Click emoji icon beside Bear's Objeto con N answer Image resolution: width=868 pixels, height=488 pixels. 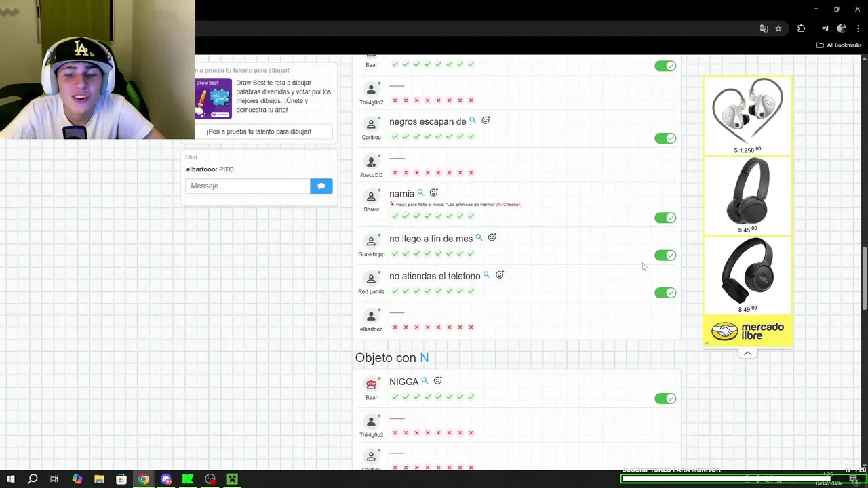(x=438, y=380)
